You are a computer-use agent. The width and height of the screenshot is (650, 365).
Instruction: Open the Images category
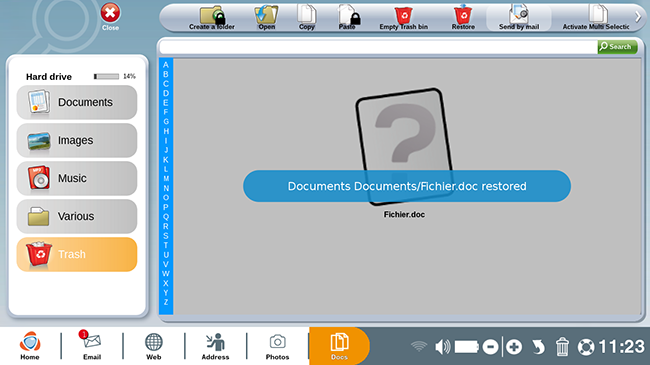point(77,140)
